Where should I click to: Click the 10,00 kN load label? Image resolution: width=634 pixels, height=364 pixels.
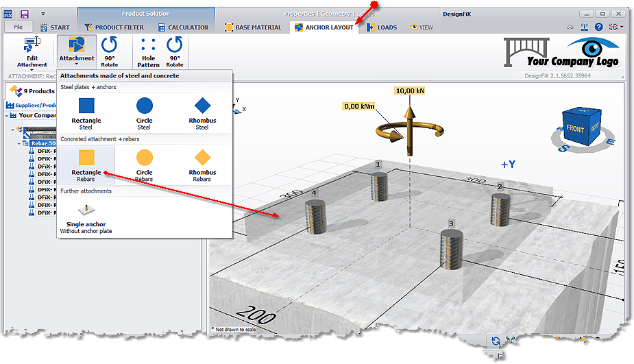pyautogui.click(x=410, y=90)
